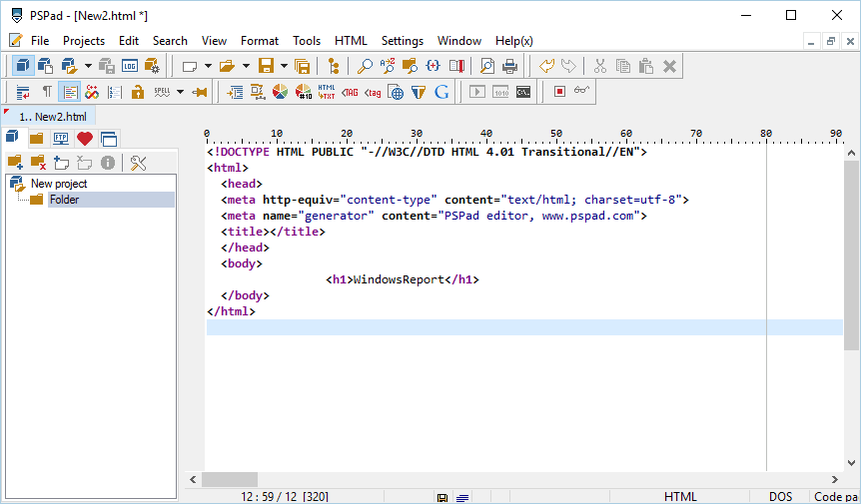Toggle the project window blue cube toolbar icon
The height and width of the screenshot is (504, 861).
pyautogui.click(x=23, y=66)
